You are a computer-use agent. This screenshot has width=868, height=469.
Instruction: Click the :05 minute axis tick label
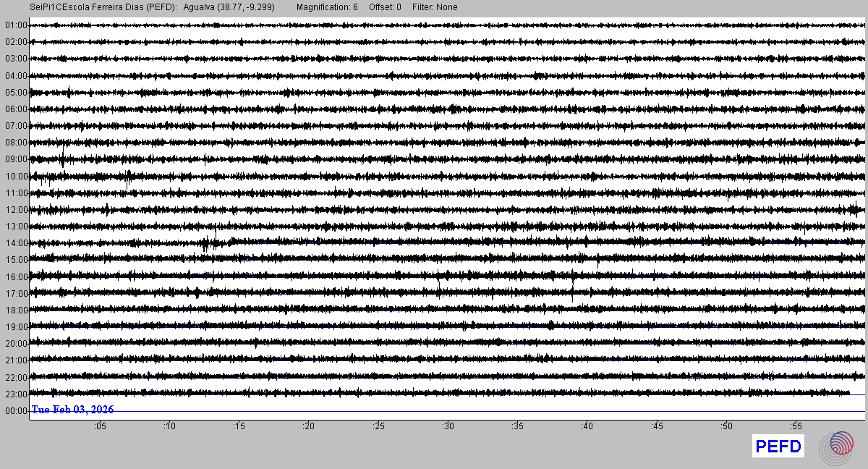click(x=99, y=427)
